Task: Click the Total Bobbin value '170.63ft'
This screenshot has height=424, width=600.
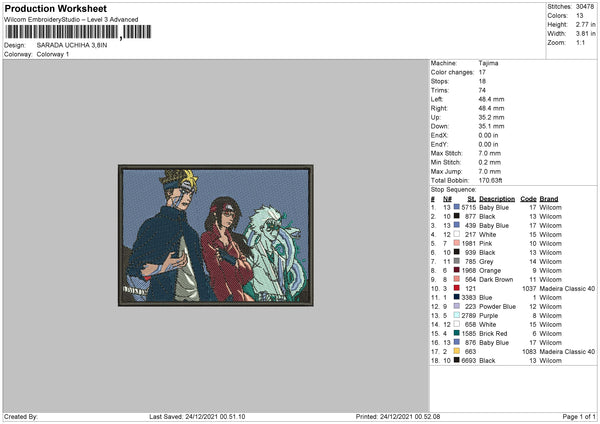Action: [490, 180]
